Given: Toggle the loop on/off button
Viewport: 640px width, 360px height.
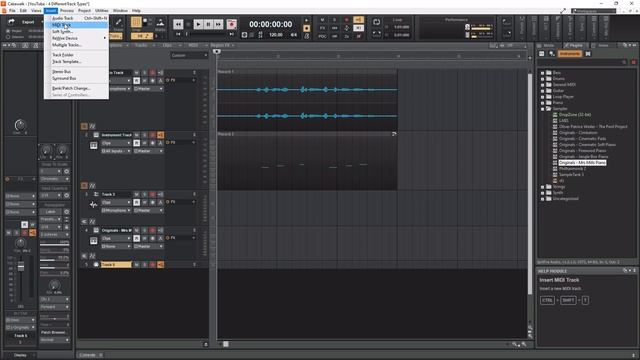Looking at the screenshot, I should click(x=376, y=22).
